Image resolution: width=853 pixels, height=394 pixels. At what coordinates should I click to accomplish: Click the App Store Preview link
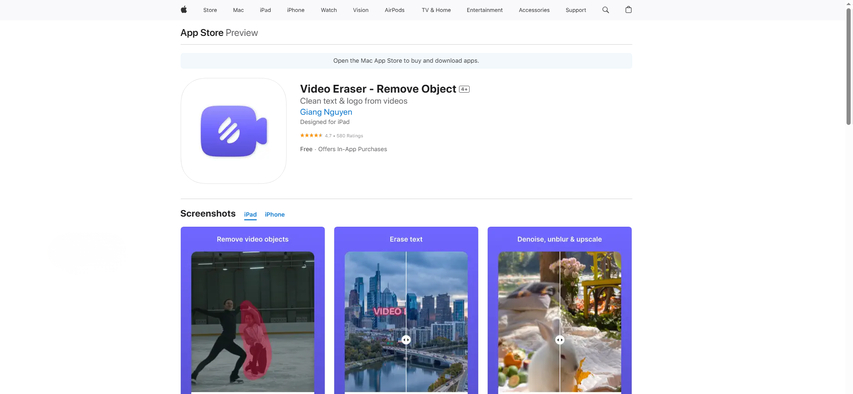click(219, 33)
